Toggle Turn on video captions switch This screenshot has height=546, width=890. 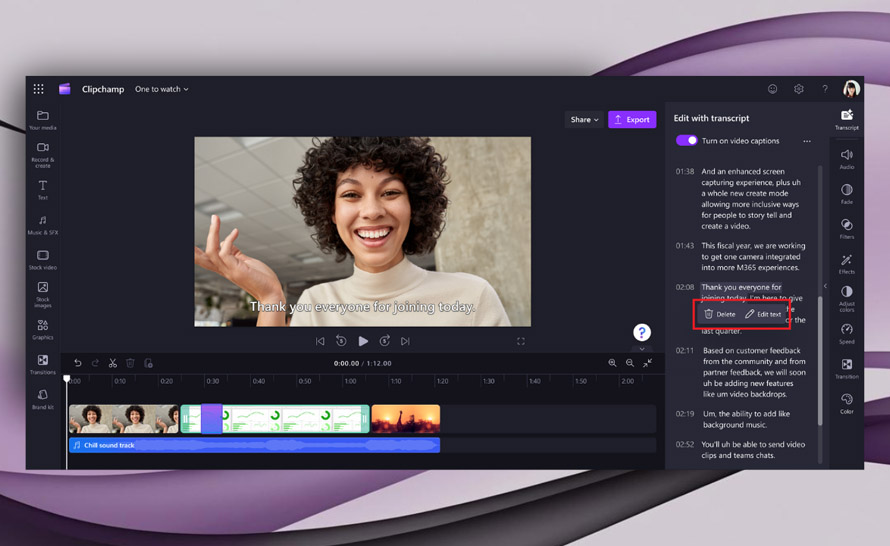[x=686, y=141]
